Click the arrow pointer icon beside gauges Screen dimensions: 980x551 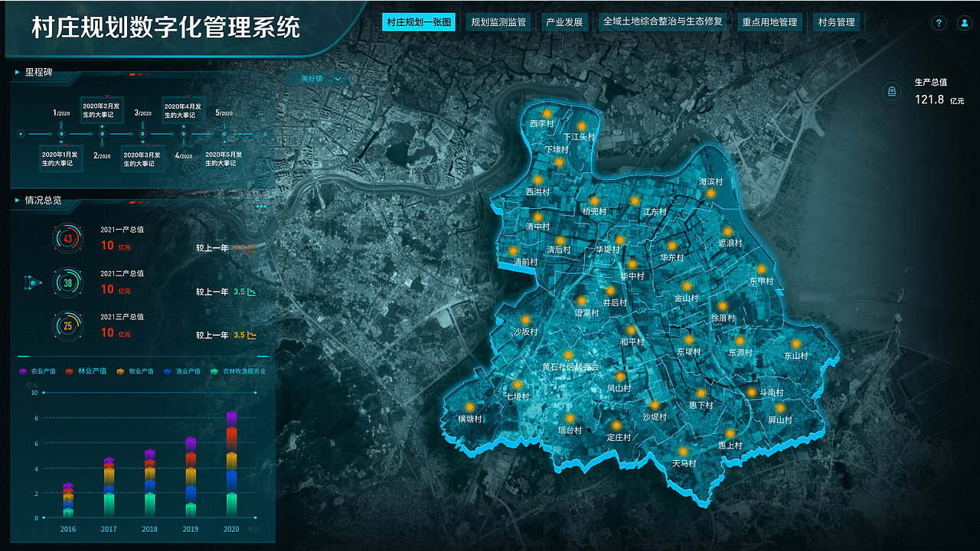(34, 282)
